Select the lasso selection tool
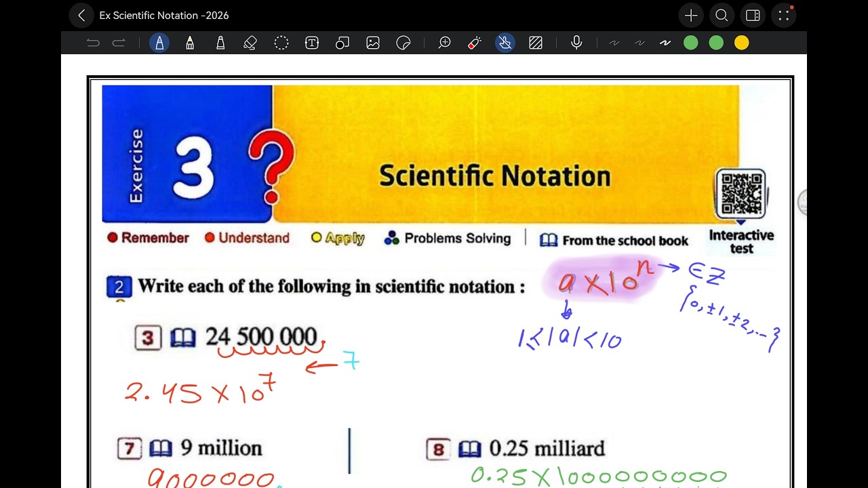Screen dimensions: 868x488 [x=281, y=43]
